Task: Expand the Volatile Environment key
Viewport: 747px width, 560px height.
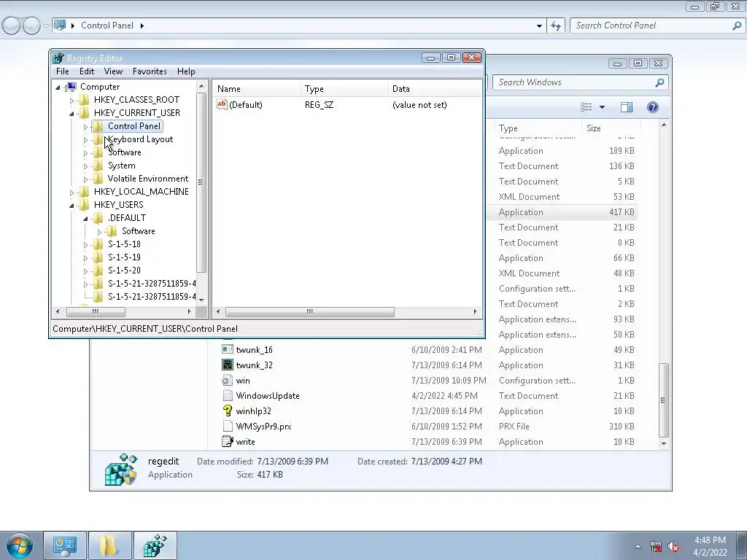Action: coord(86,179)
